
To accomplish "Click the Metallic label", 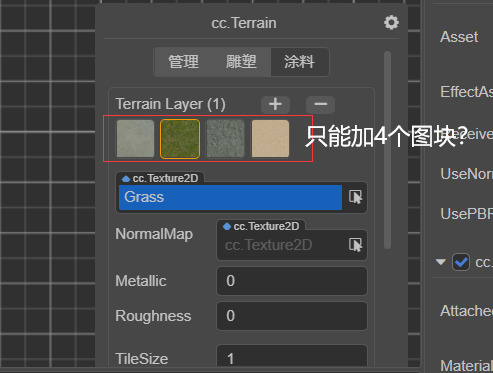I will [x=141, y=281].
